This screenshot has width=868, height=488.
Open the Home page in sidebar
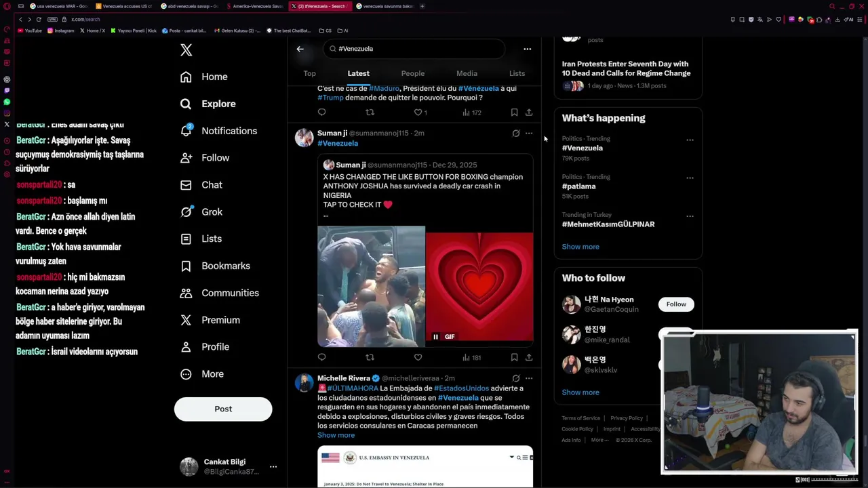[203, 77]
